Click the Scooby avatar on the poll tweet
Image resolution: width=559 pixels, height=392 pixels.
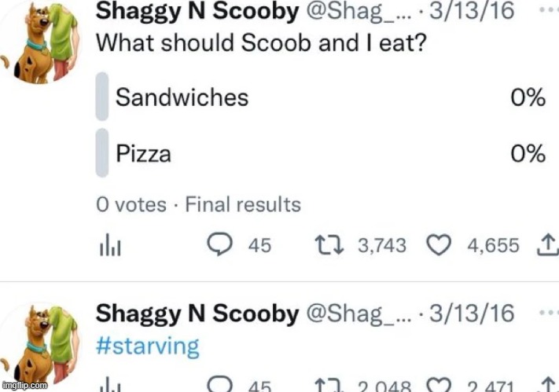tap(41, 39)
